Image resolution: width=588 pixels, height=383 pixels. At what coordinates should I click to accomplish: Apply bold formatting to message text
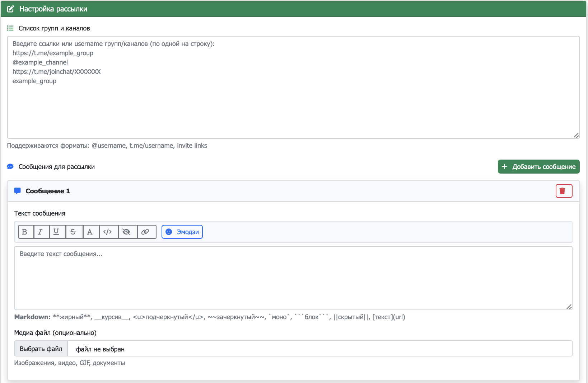pyautogui.click(x=25, y=232)
